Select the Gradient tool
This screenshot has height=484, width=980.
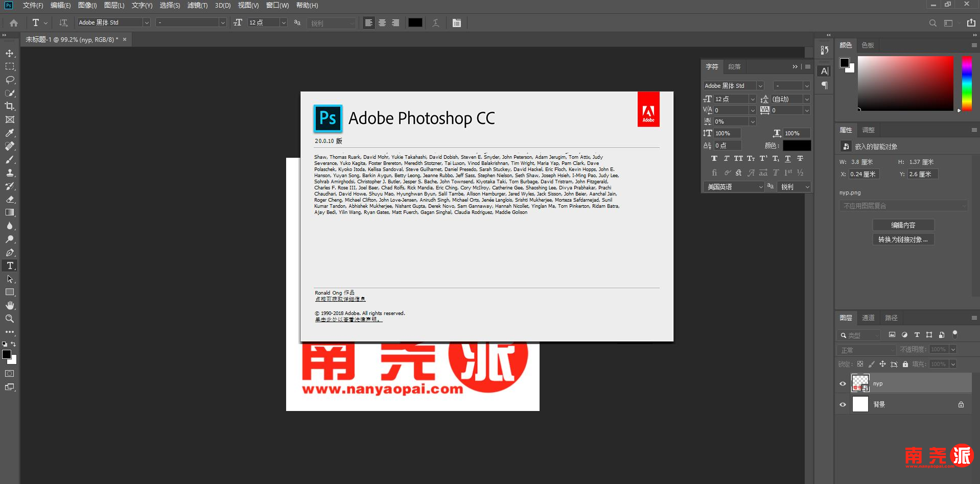click(x=10, y=212)
